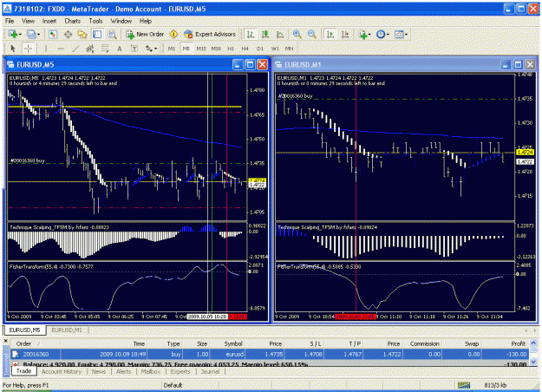Select the horizontal line drawing tool
542x392 pixels.
click(61, 49)
